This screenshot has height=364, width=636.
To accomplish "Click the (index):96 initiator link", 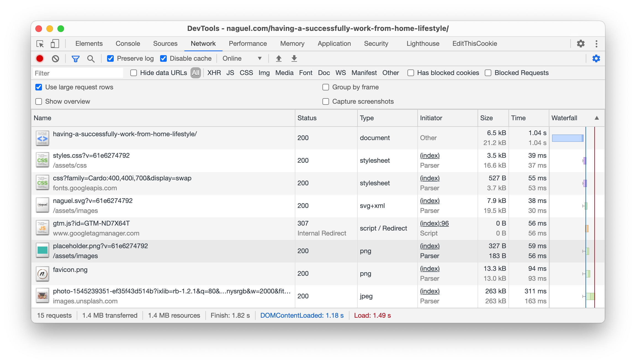I will 434,223.
